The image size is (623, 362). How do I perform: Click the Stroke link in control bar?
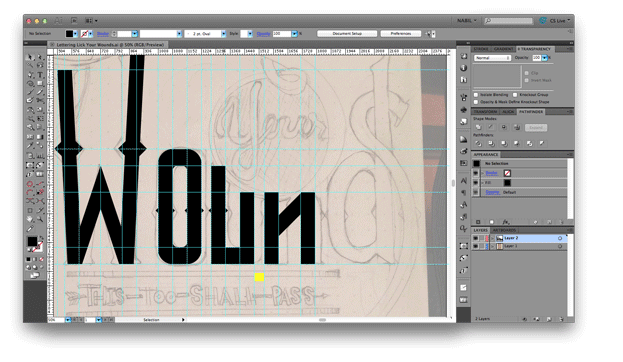(103, 34)
